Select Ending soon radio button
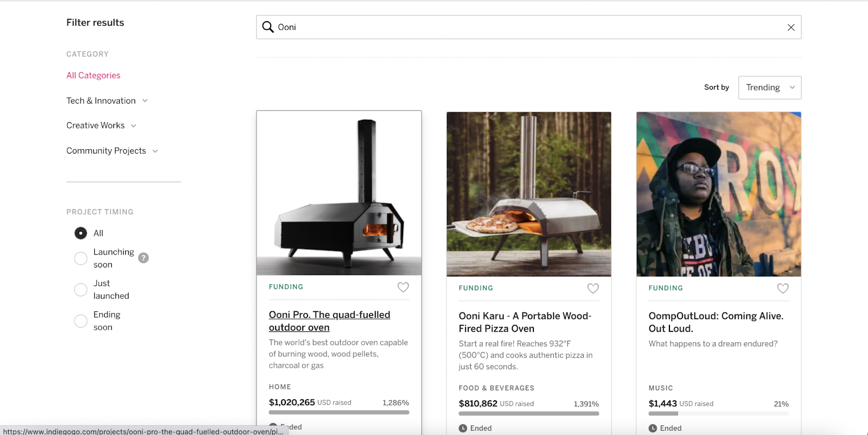This screenshot has height=435, width=868. pyautogui.click(x=81, y=321)
